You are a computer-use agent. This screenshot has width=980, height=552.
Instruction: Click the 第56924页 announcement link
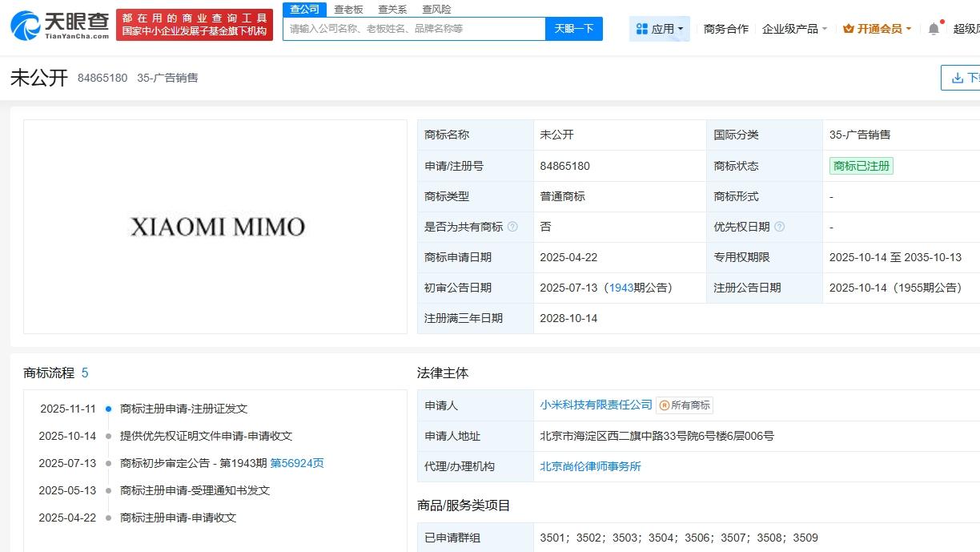click(x=297, y=463)
